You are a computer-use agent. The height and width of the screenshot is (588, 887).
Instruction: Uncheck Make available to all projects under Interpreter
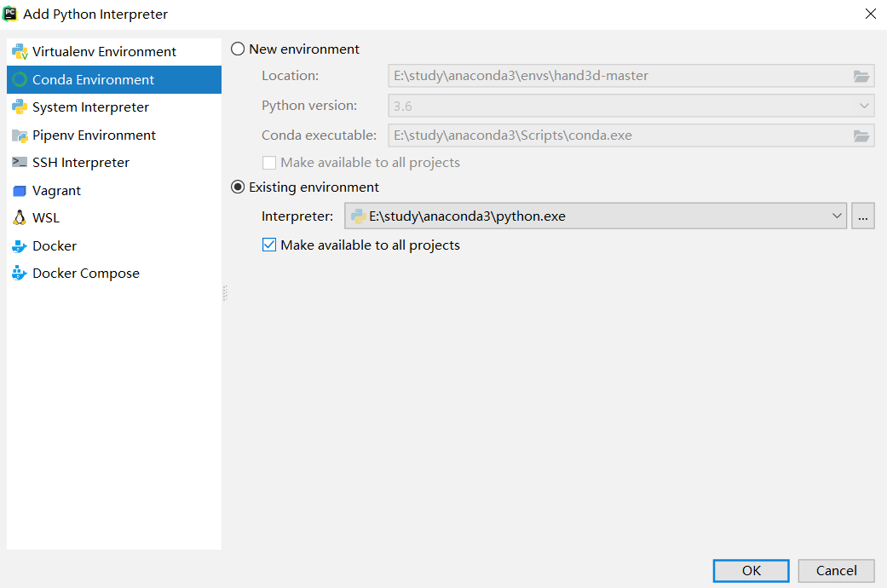click(269, 245)
